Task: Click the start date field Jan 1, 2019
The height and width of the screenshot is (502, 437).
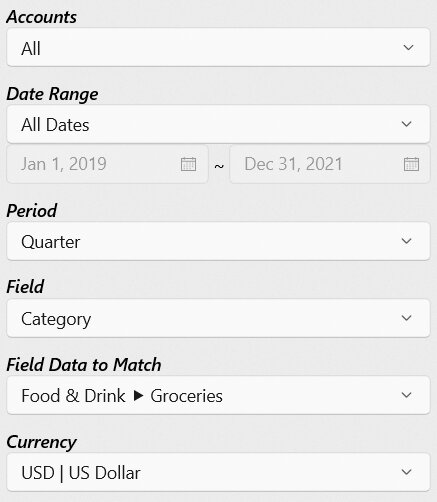Action: coord(107,164)
